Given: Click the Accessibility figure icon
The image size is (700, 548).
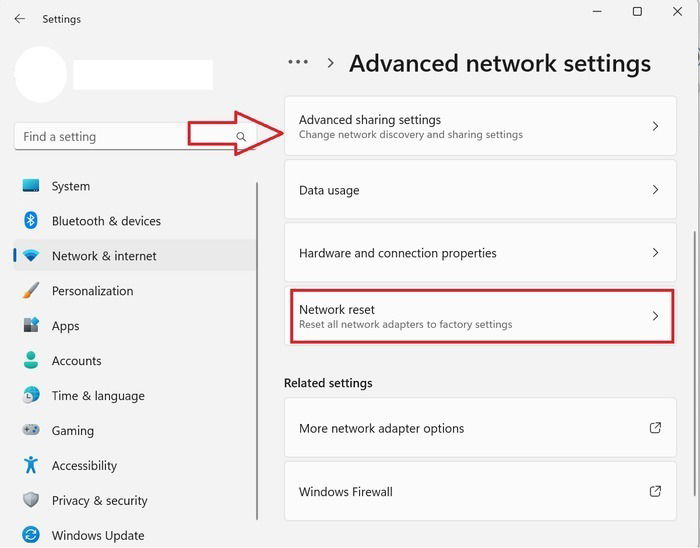Looking at the screenshot, I should (31, 465).
